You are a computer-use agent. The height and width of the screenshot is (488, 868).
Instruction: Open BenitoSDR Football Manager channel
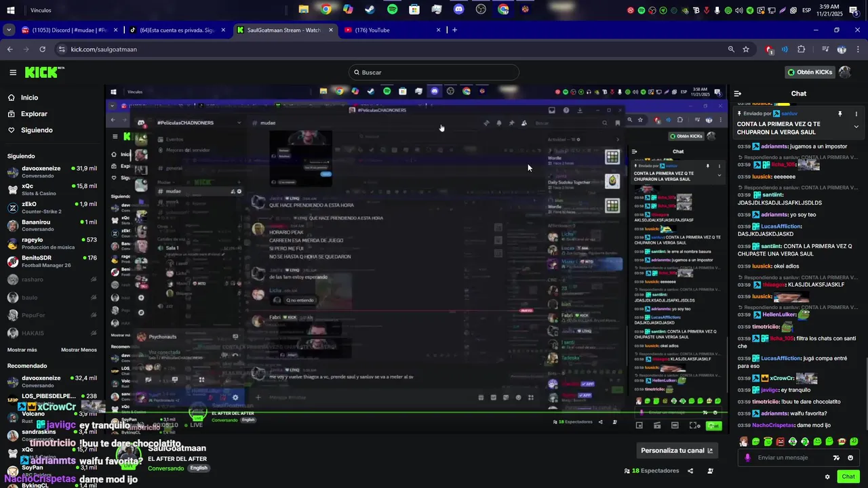tap(52, 261)
